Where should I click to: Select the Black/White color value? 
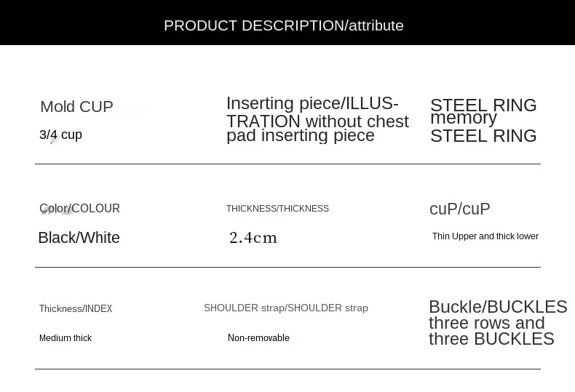79,237
